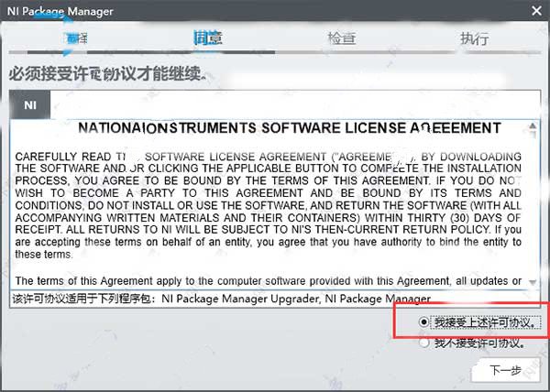Screen dimensions: 550x392
Task: Click the 必须接受许可协议才能继续 heading
Action: 107,74
